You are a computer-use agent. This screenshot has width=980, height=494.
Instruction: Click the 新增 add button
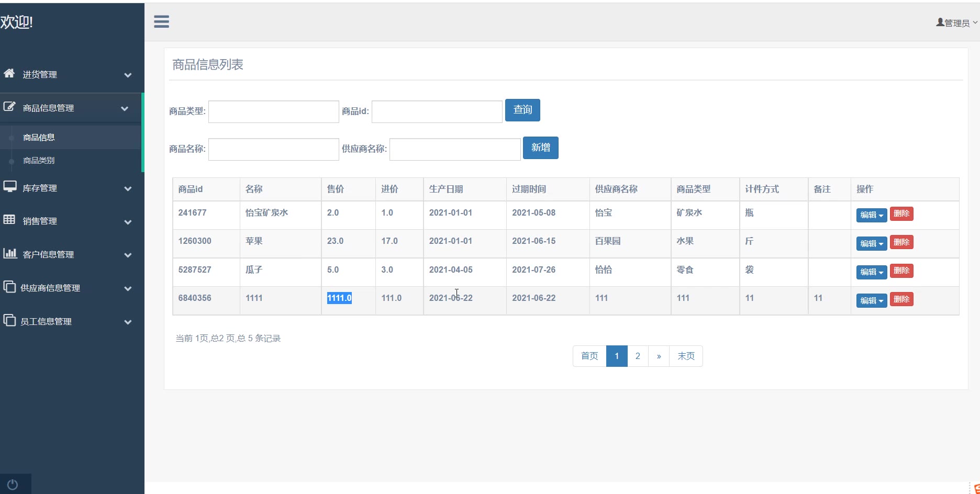(541, 148)
